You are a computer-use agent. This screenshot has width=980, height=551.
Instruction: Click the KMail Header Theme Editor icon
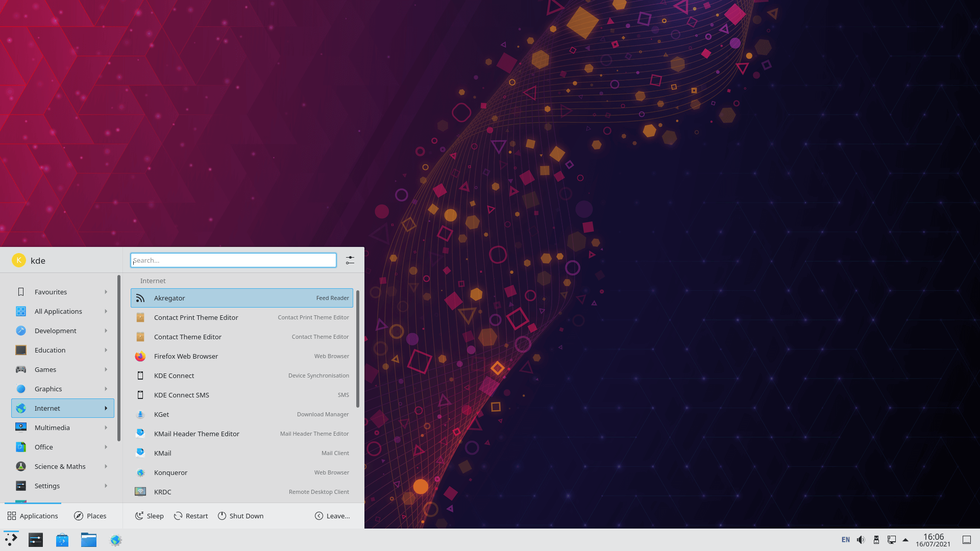[140, 434]
